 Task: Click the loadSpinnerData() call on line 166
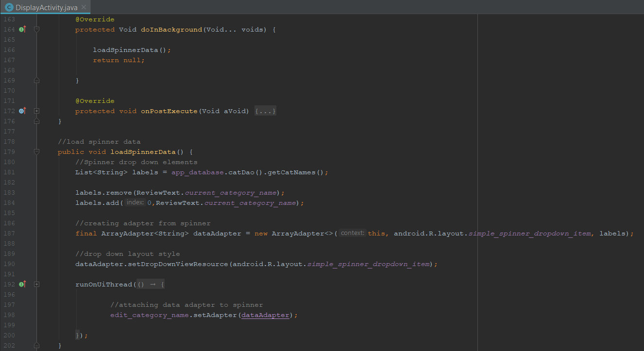tap(130, 50)
